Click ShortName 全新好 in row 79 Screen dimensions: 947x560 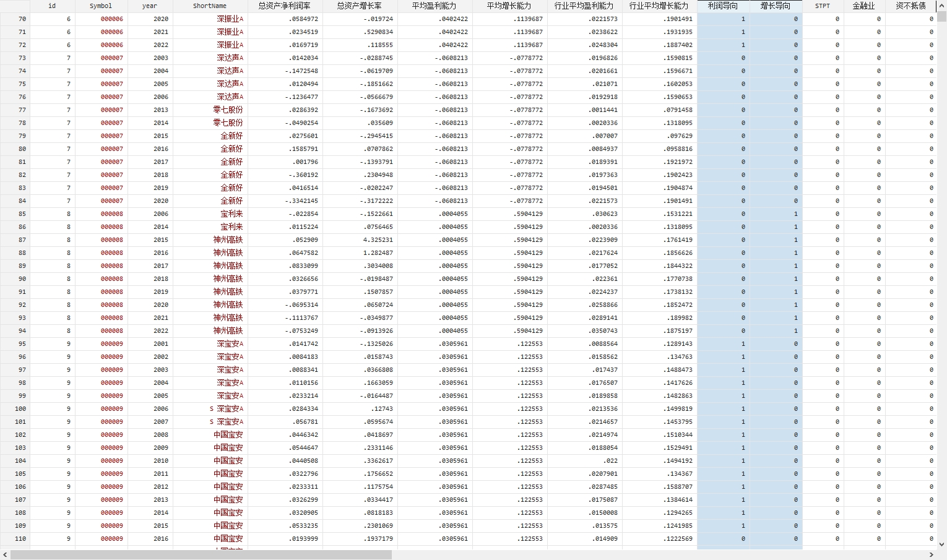click(210, 136)
